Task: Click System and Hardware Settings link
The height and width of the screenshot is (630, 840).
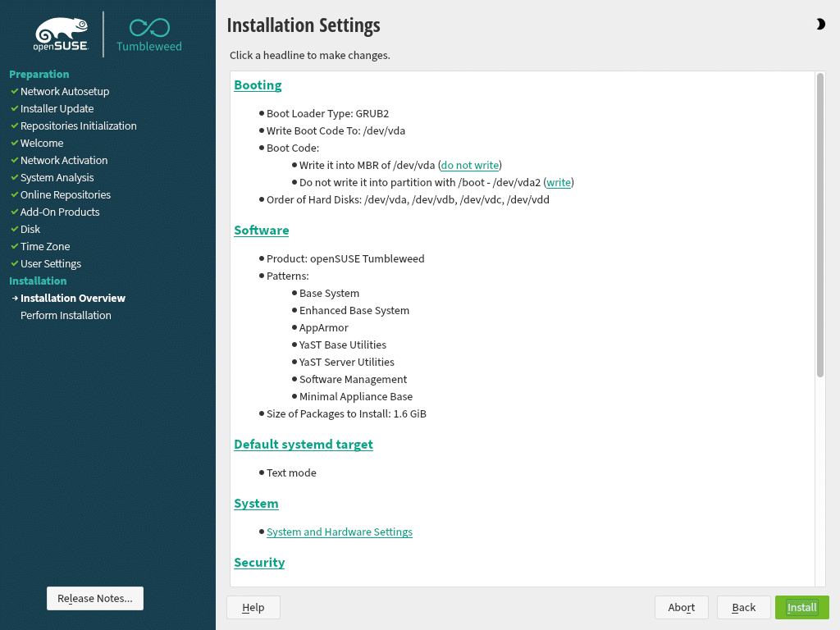Action: (x=339, y=532)
